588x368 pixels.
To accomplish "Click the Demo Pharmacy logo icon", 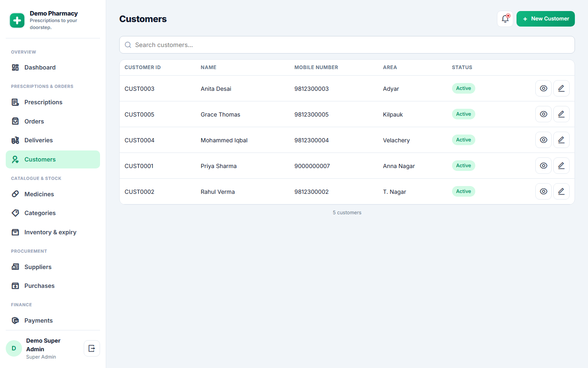I will point(17,20).
